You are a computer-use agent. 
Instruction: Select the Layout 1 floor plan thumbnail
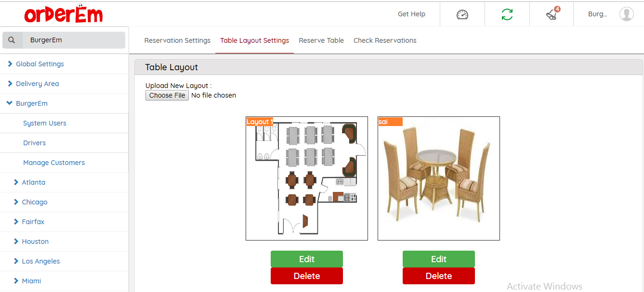tap(307, 178)
